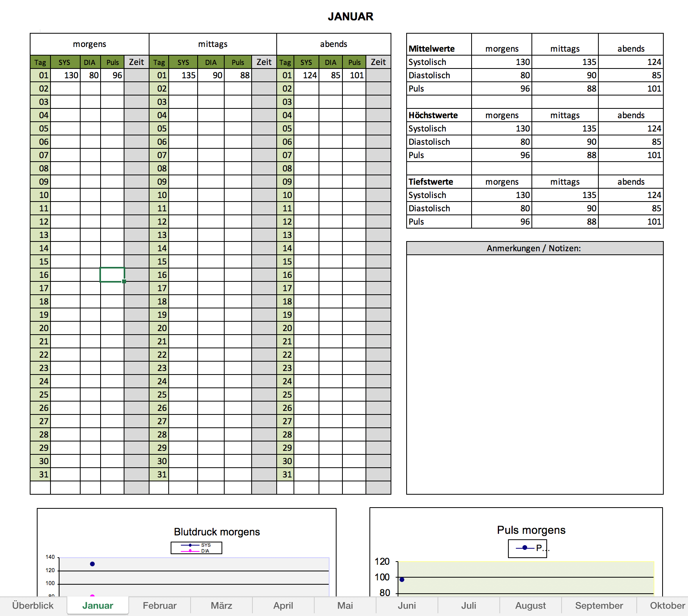Click the mittags Zeit column header
The width and height of the screenshot is (688, 616).
[264, 62]
